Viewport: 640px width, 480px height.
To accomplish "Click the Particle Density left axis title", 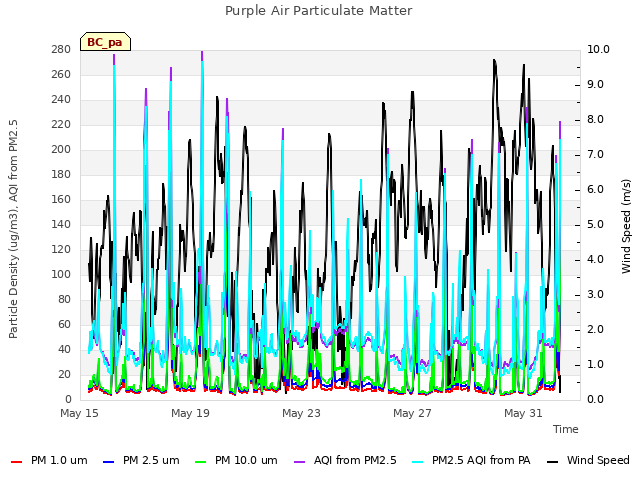I will point(13,229).
